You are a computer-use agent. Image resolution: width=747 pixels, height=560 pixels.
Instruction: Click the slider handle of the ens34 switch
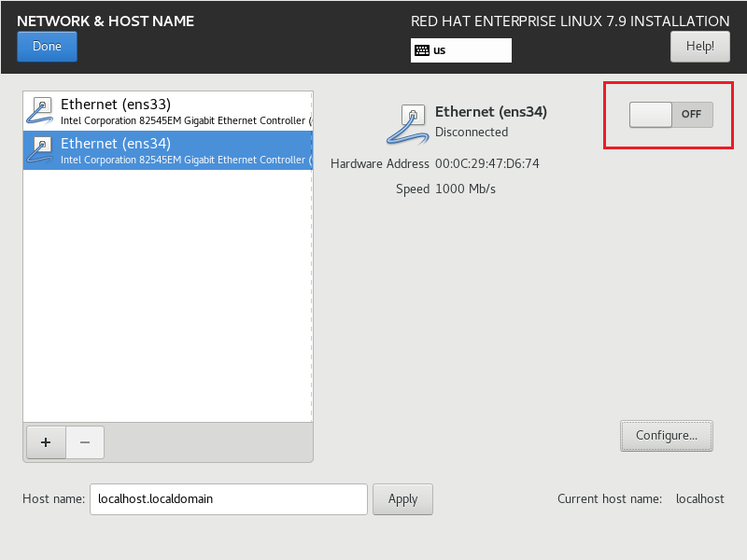point(650,114)
